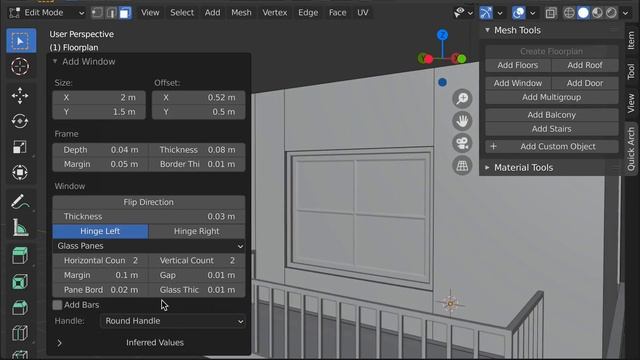Click the green axis gizmo circle

[x=462, y=59]
